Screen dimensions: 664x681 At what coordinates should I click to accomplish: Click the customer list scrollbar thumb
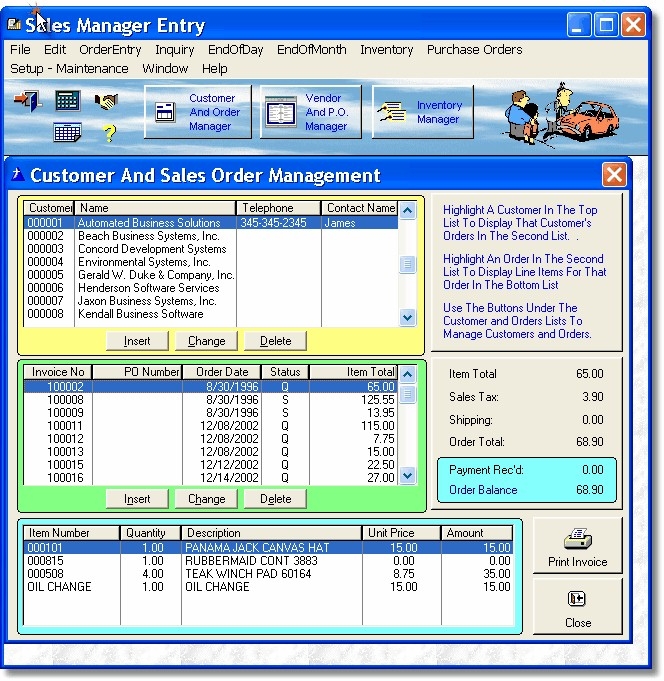(x=407, y=264)
